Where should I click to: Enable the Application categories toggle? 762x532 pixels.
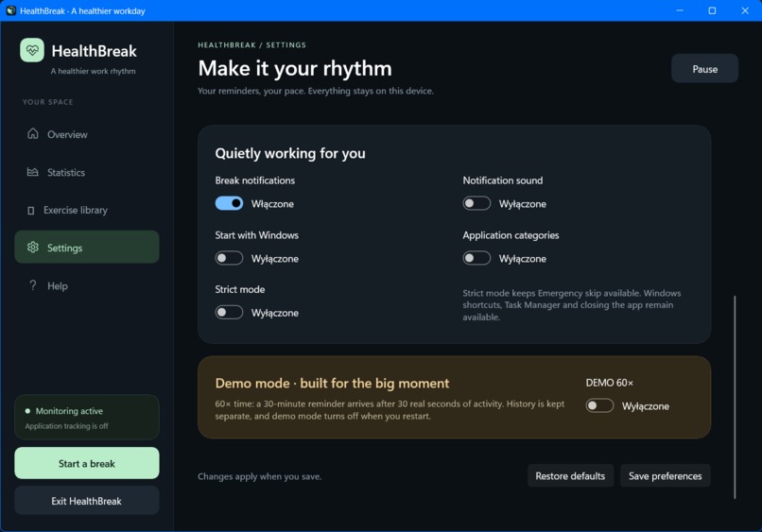click(476, 258)
